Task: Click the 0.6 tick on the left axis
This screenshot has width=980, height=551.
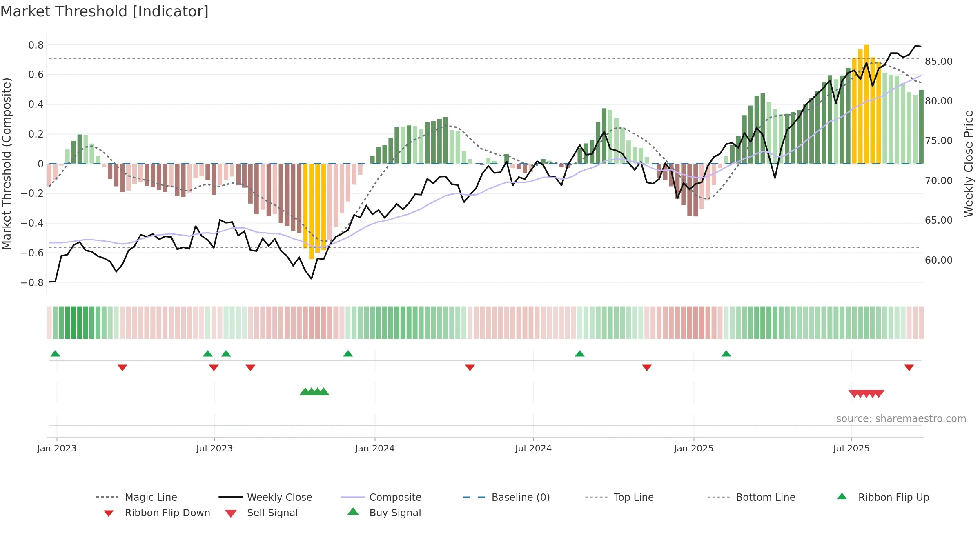Action: coord(36,75)
